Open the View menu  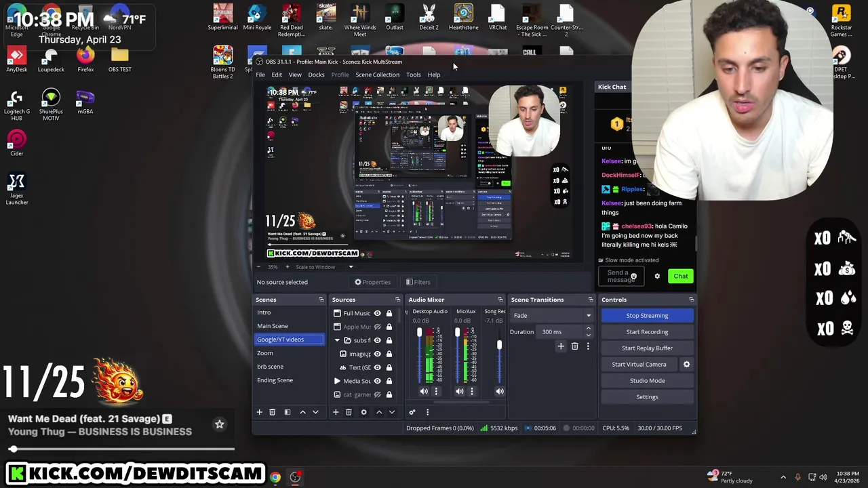coord(295,75)
